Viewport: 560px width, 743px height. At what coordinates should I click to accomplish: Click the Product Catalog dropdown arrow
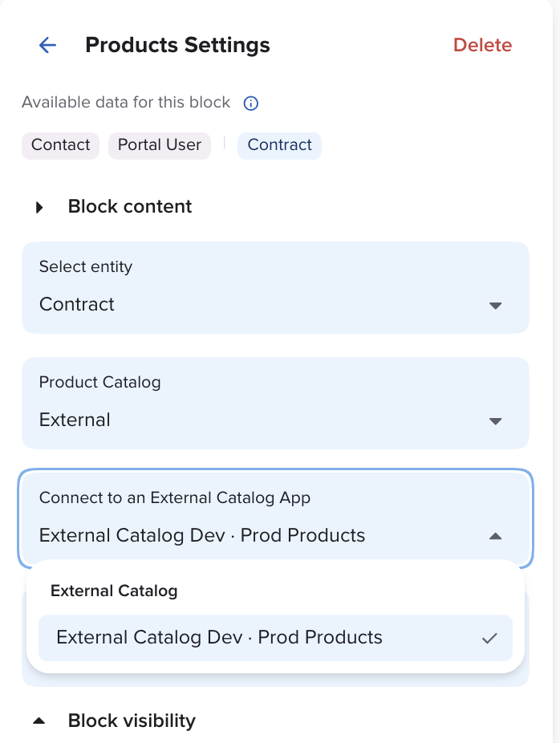tap(495, 421)
